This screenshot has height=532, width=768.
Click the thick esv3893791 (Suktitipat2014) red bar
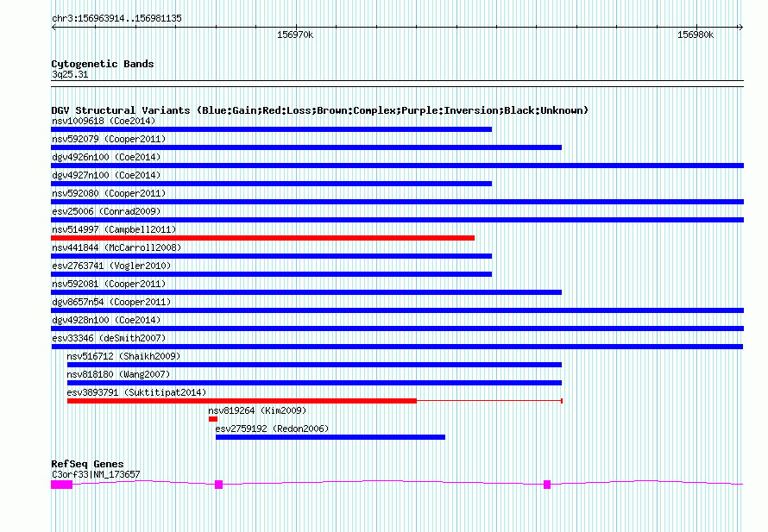[x=242, y=401]
